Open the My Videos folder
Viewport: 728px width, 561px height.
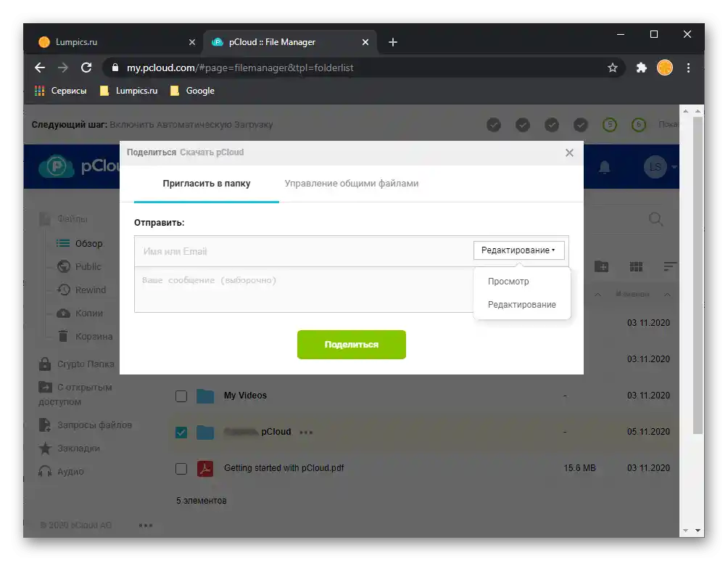pyautogui.click(x=245, y=396)
